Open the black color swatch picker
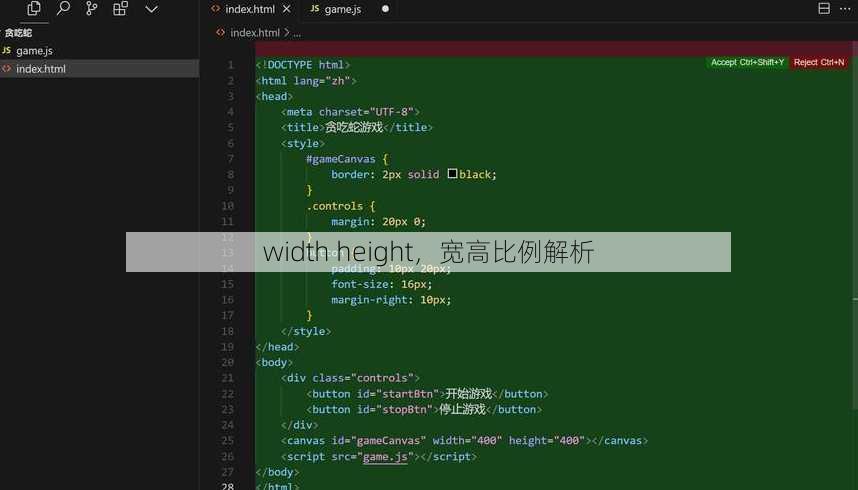The width and height of the screenshot is (858, 490). (452, 174)
